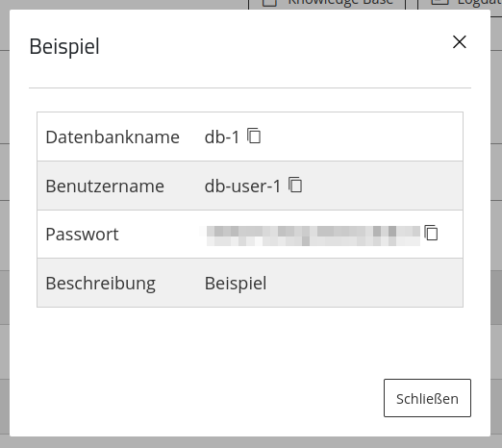The height and width of the screenshot is (448, 502).
Task: Click the Beschreibung label
Action: [100, 284]
